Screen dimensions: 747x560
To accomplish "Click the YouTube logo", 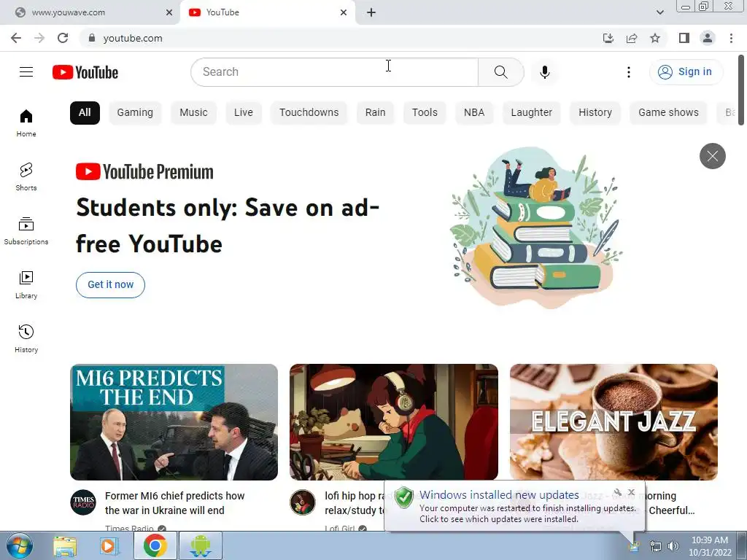I will coord(85,72).
